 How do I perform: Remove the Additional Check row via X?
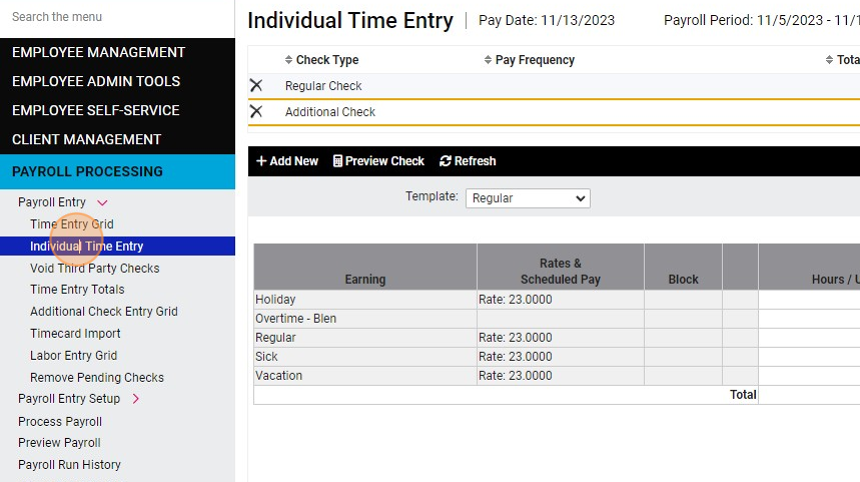(x=256, y=111)
